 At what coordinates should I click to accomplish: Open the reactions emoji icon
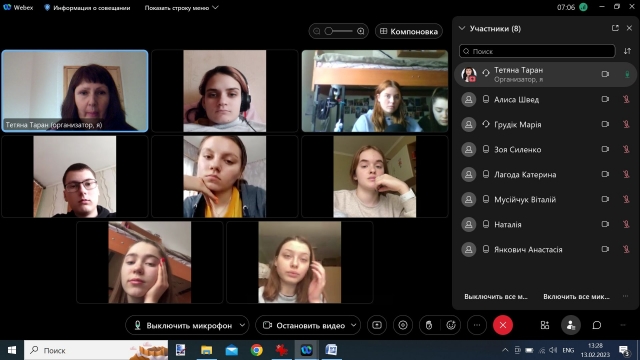click(451, 325)
